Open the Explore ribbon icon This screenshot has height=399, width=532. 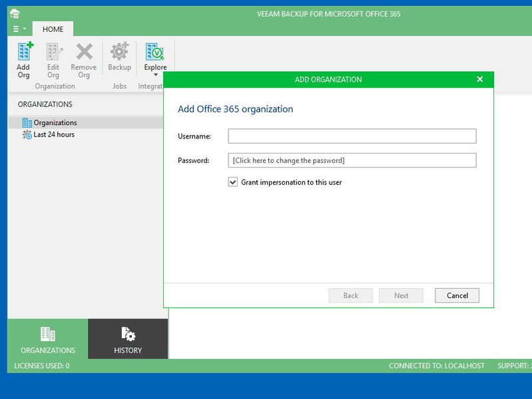pyautogui.click(x=155, y=51)
